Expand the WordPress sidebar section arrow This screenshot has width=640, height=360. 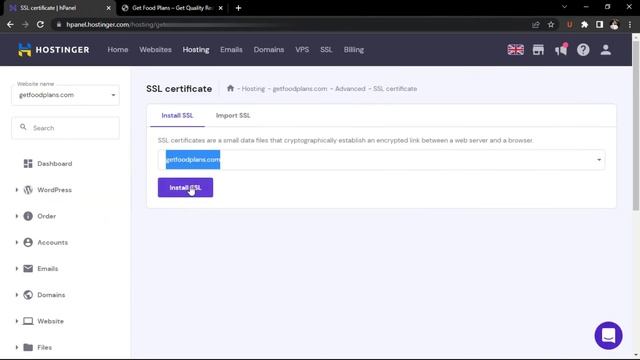click(17, 190)
